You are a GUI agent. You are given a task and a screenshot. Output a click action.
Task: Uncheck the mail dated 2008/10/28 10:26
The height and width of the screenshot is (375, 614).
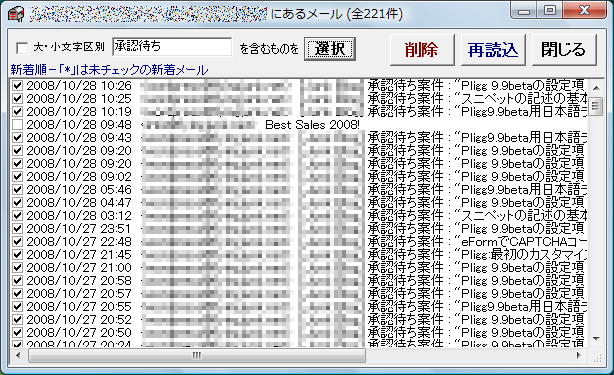(18, 86)
